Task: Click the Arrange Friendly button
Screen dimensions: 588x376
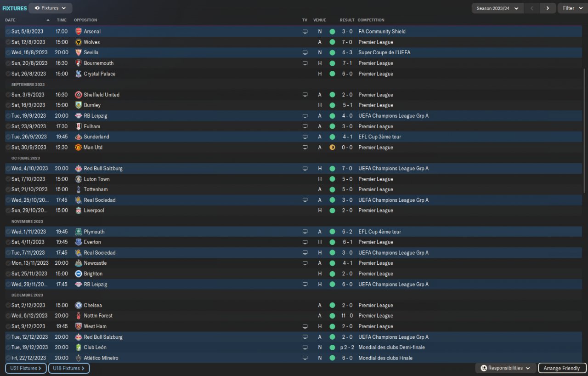Action: pos(561,368)
